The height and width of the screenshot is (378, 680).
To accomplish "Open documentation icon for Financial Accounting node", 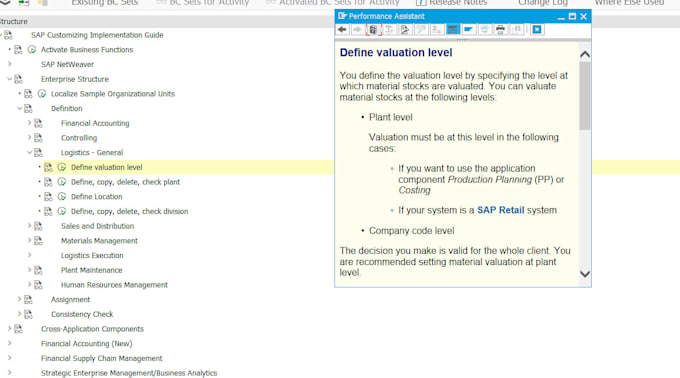I will [x=38, y=124].
